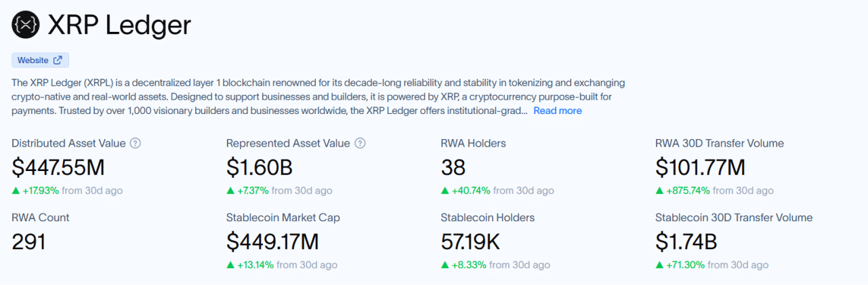Click Represented Asset Value help icon

point(360,143)
